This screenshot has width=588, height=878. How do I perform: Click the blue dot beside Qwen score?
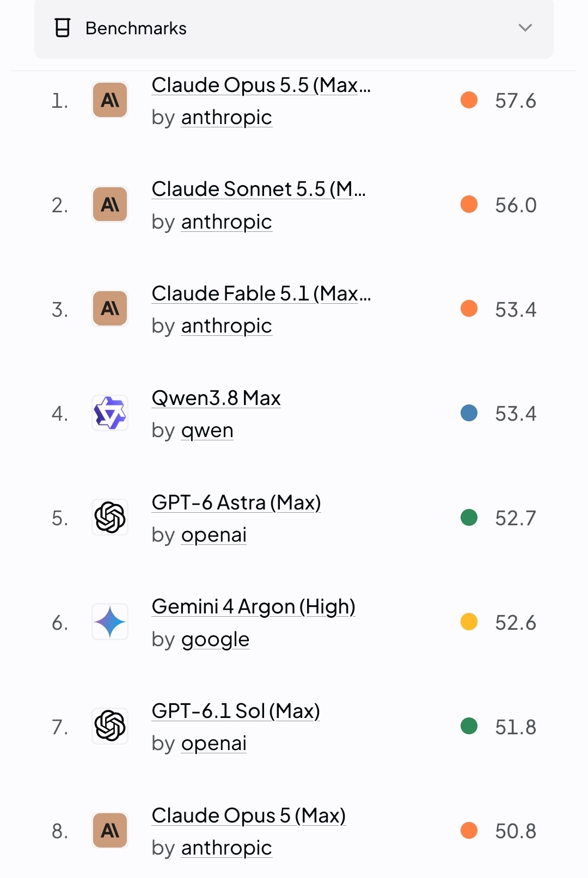point(469,413)
